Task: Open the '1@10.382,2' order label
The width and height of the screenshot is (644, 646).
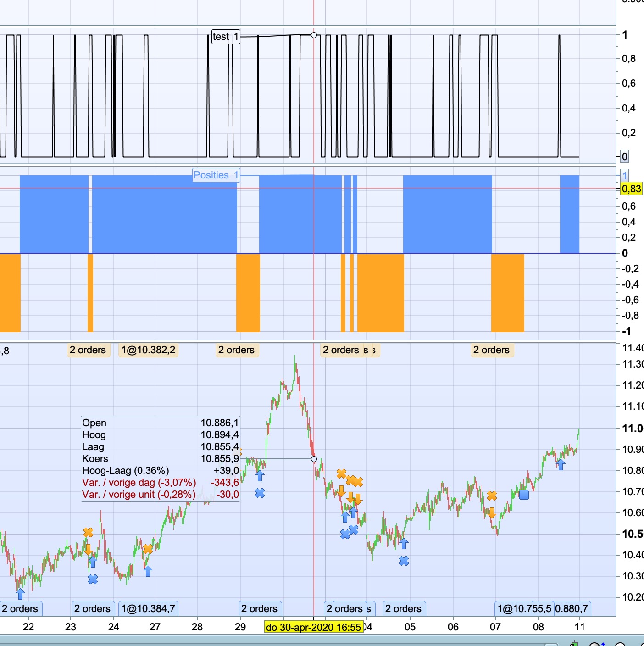Action: 148,350
